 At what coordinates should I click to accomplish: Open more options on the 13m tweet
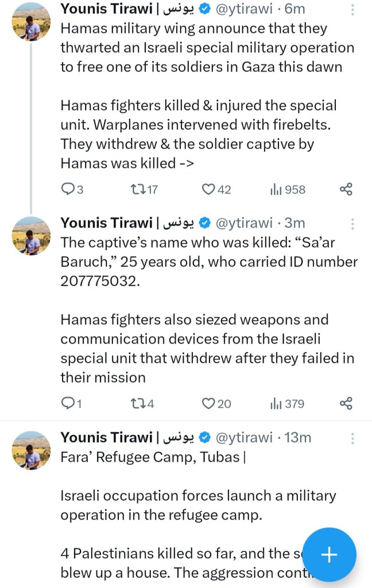352,439
